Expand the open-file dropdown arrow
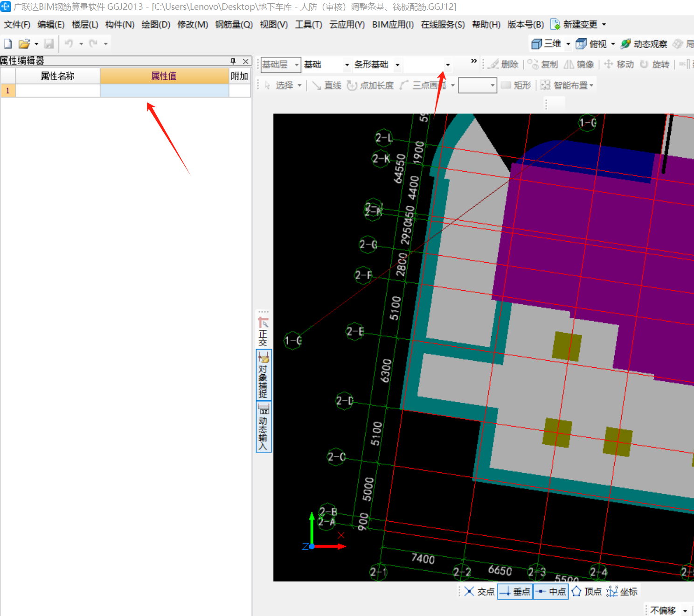694x616 pixels. [36, 44]
